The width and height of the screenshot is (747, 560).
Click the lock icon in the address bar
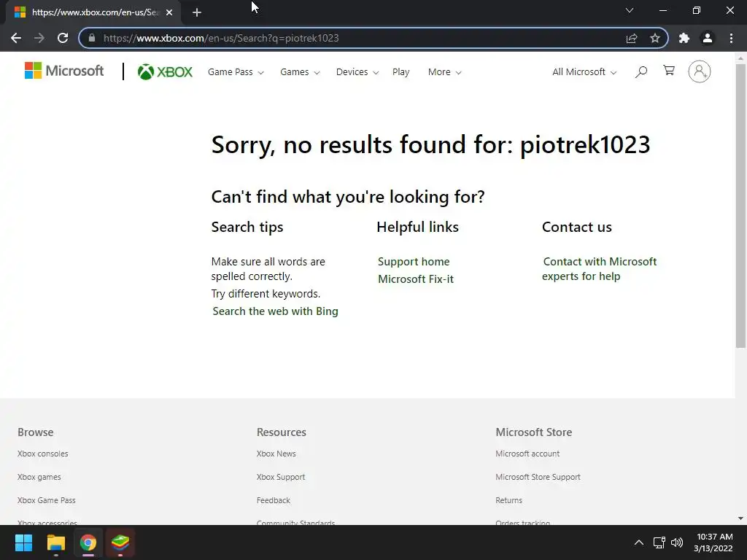92,38
